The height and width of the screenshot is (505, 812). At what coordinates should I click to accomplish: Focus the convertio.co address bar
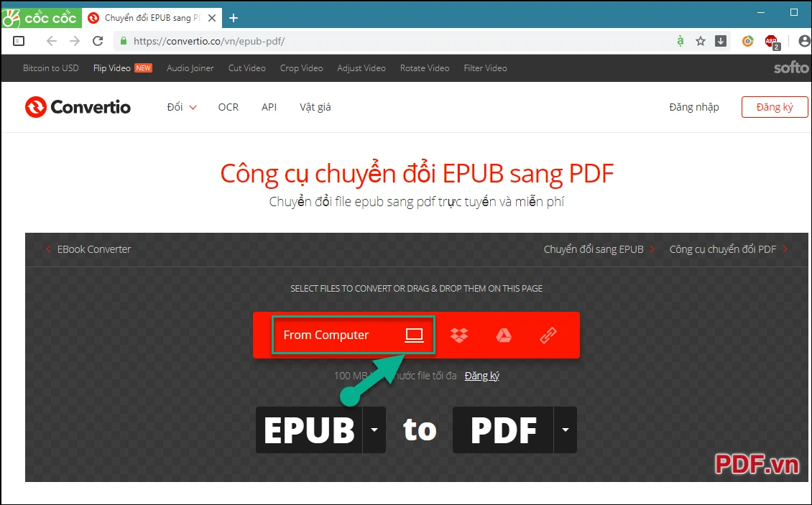pyautogui.click(x=394, y=41)
